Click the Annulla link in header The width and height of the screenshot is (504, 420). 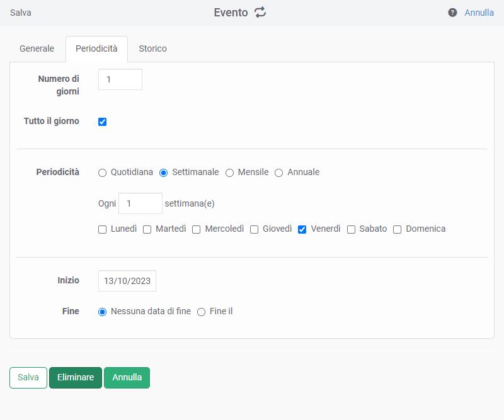(x=479, y=13)
